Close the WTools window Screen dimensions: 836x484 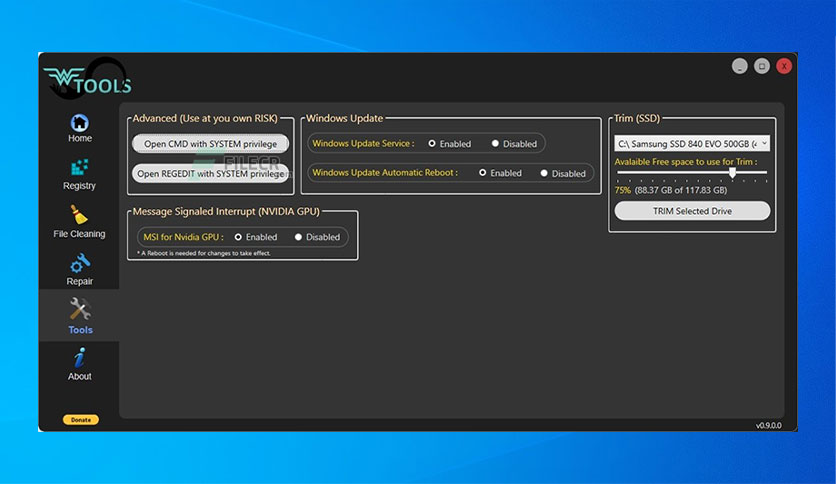tap(784, 66)
